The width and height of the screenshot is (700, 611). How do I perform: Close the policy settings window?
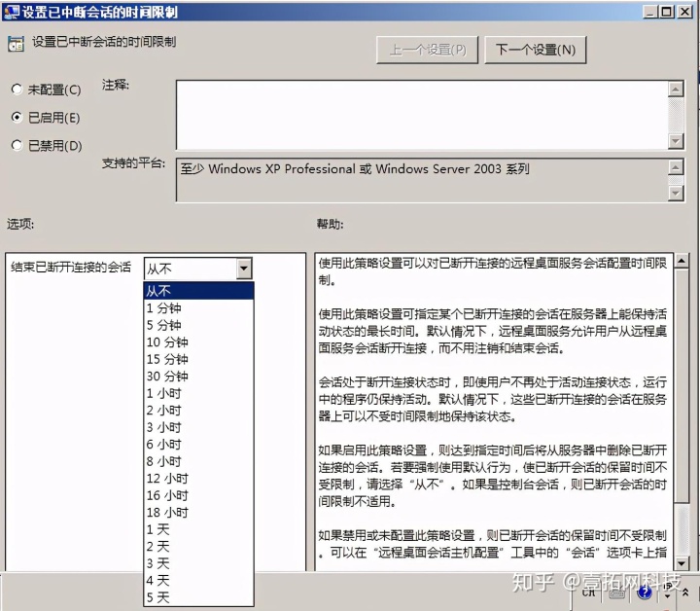[x=684, y=12]
